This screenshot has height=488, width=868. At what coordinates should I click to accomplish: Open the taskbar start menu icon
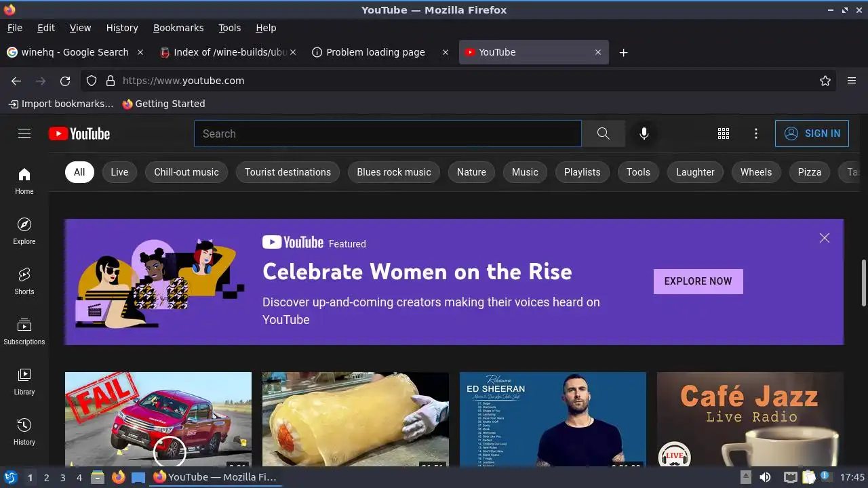10,477
